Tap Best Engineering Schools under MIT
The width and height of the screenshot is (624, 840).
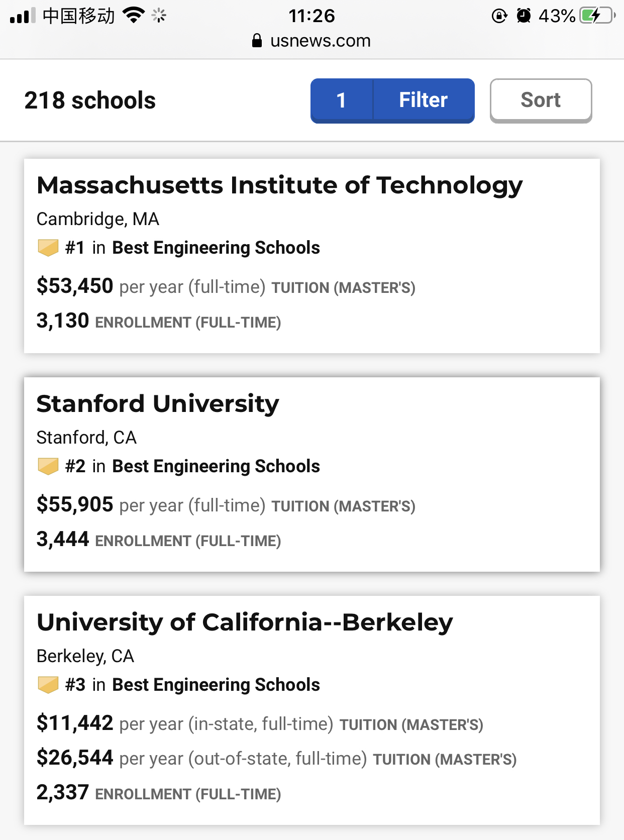click(216, 248)
